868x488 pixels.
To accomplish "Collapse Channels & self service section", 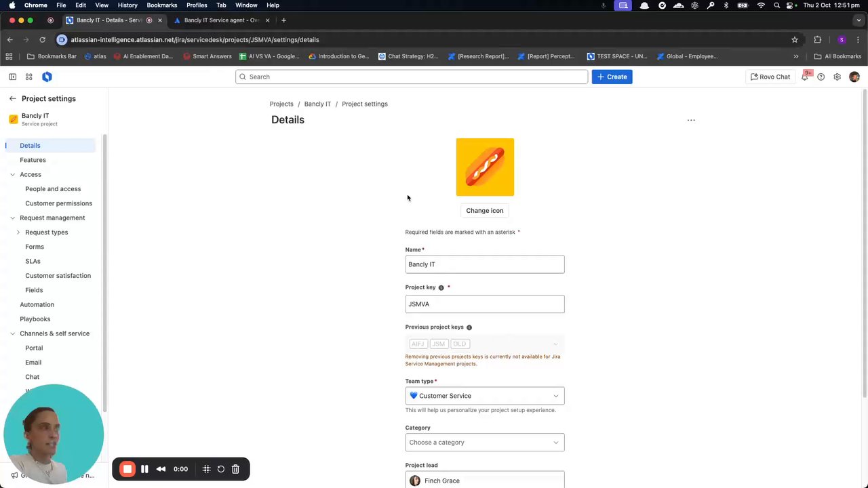I will [x=12, y=333].
